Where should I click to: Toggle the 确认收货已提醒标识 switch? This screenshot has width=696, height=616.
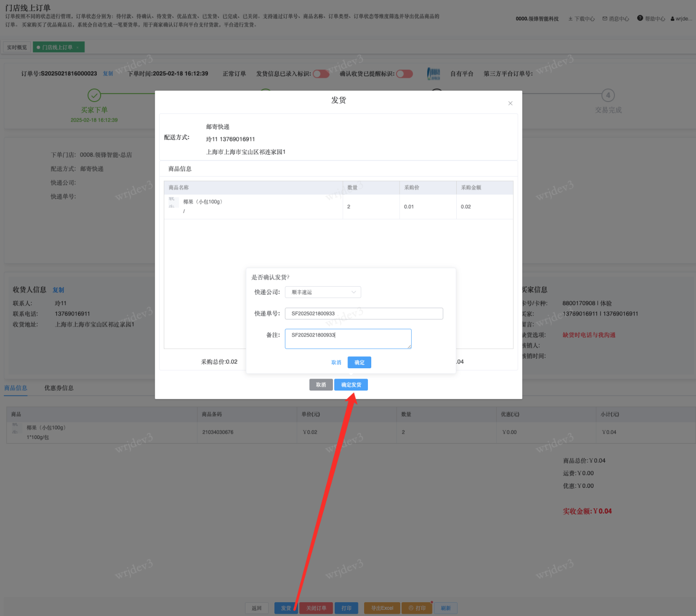[404, 74]
